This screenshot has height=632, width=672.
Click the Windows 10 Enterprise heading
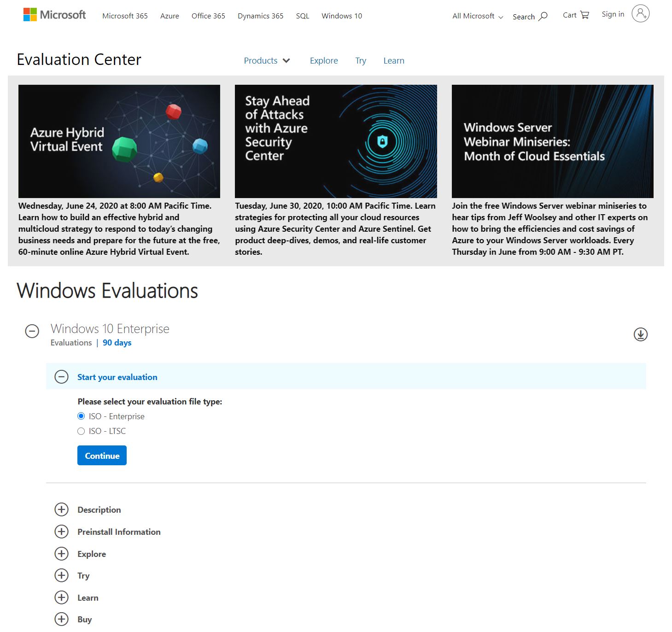tap(110, 328)
